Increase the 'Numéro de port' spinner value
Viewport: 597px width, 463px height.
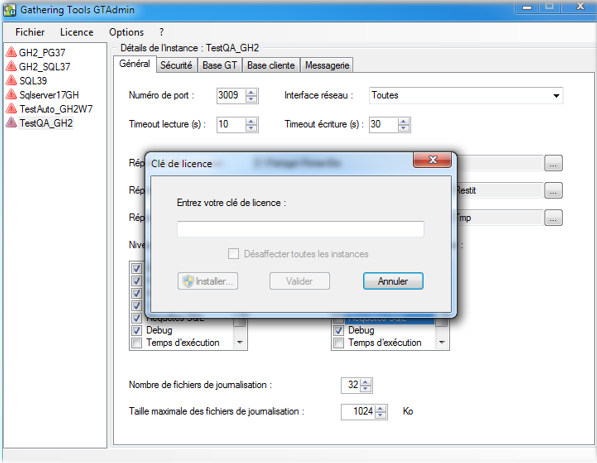click(251, 92)
